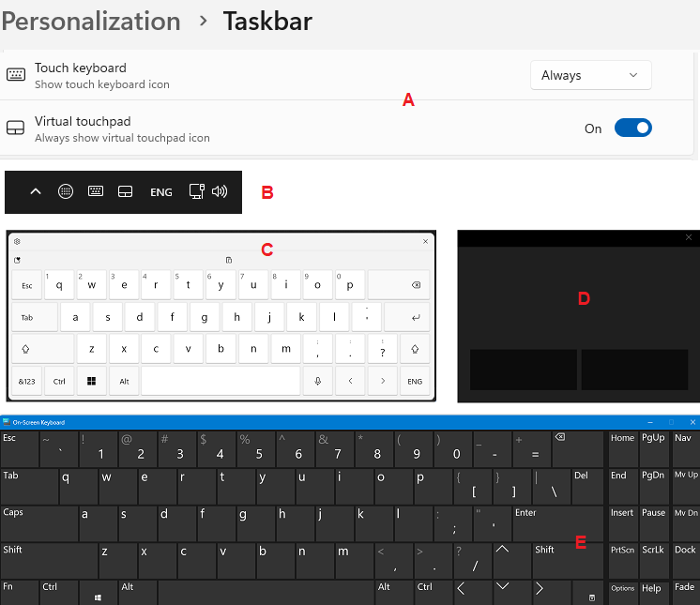Click the up arrow key on On-Screen Keyboard
Screen dimensions: 700x605
(x=512, y=560)
